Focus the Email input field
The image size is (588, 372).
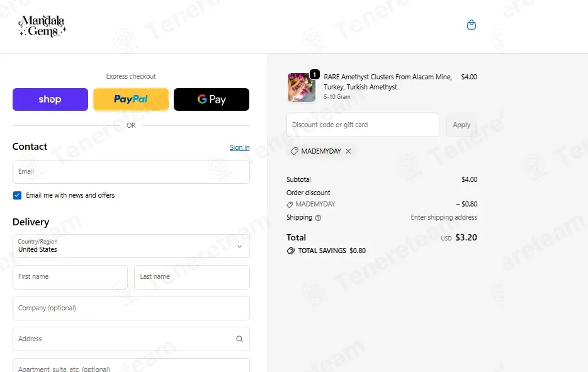[x=131, y=172]
